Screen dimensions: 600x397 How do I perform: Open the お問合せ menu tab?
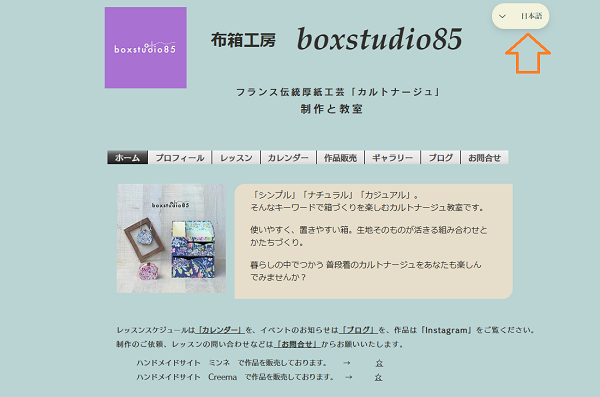(484, 157)
